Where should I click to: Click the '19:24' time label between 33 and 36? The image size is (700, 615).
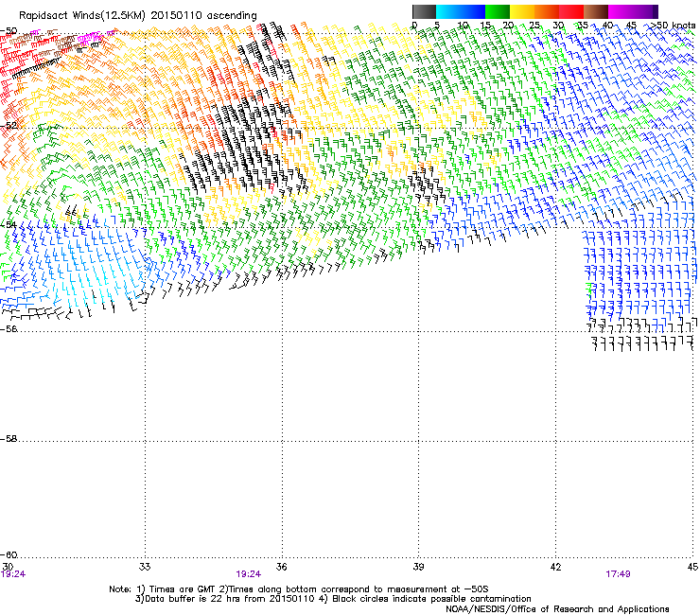248,574
